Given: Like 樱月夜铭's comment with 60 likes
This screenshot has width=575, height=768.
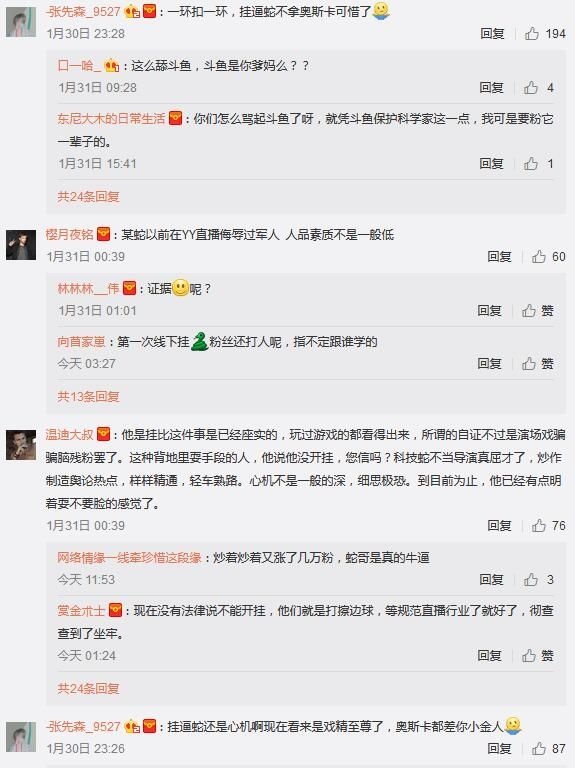Looking at the screenshot, I should tap(549, 257).
